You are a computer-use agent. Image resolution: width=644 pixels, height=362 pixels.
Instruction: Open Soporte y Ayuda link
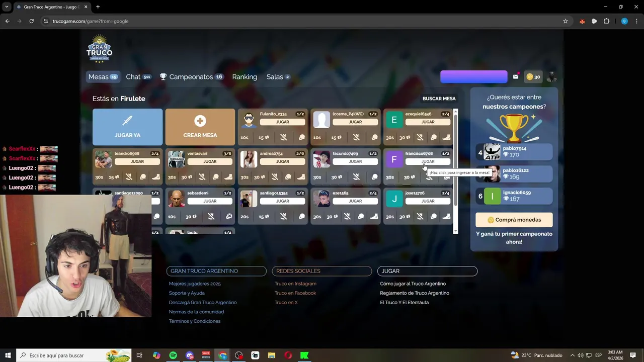[x=187, y=293]
